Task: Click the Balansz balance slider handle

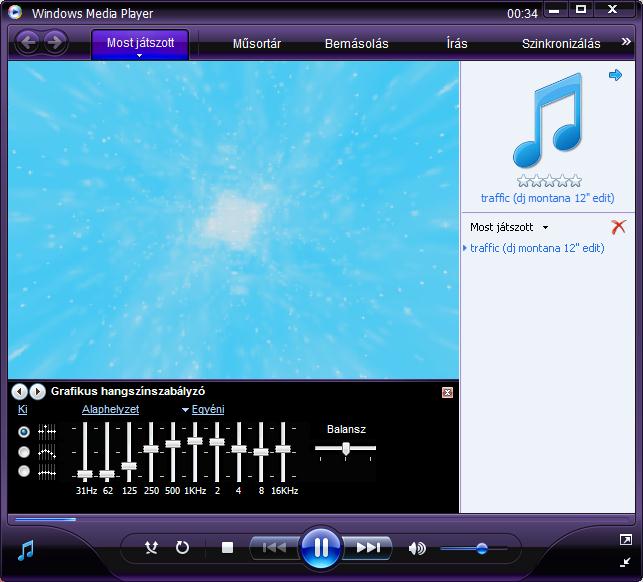Action: click(x=346, y=448)
